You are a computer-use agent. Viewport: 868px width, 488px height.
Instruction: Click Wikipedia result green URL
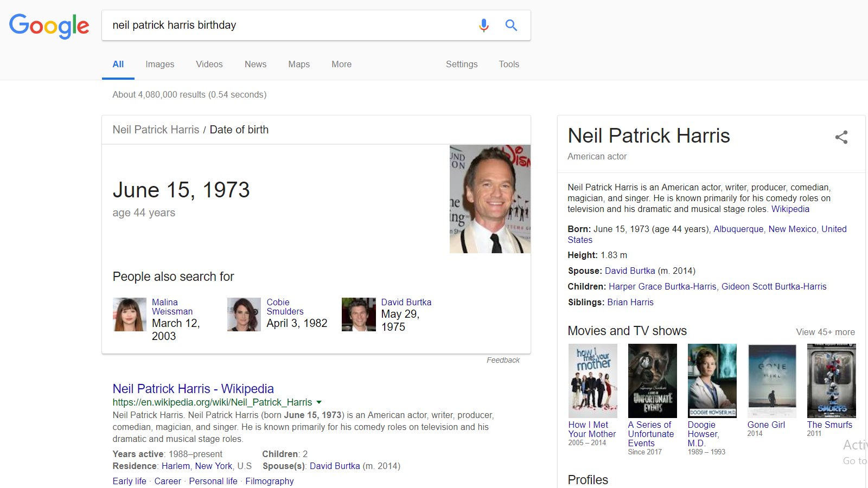212,402
